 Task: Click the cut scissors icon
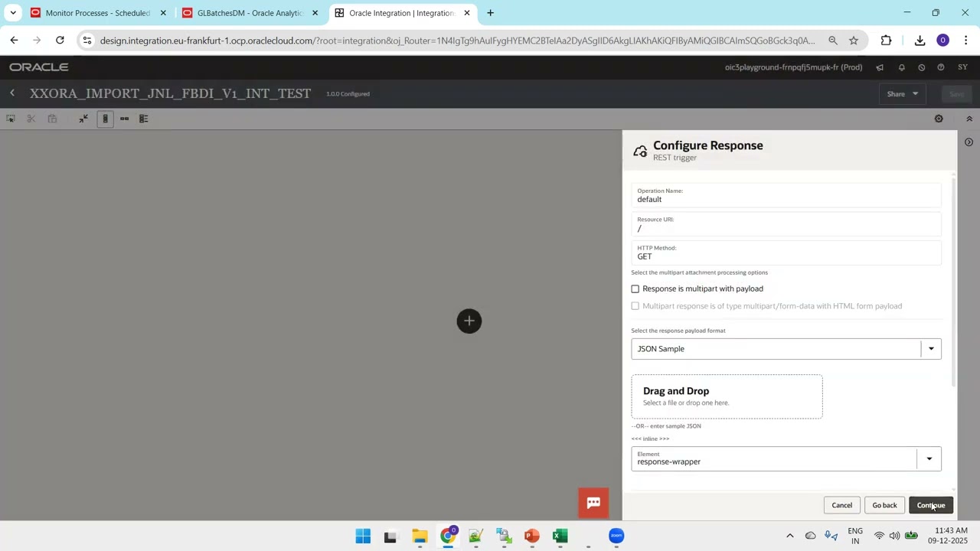tap(31, 119)
